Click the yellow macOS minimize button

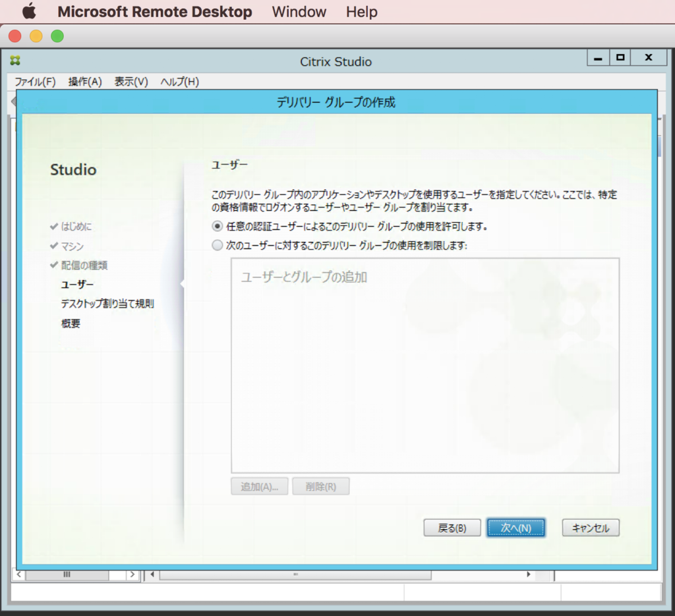click(x=36, y=36)
